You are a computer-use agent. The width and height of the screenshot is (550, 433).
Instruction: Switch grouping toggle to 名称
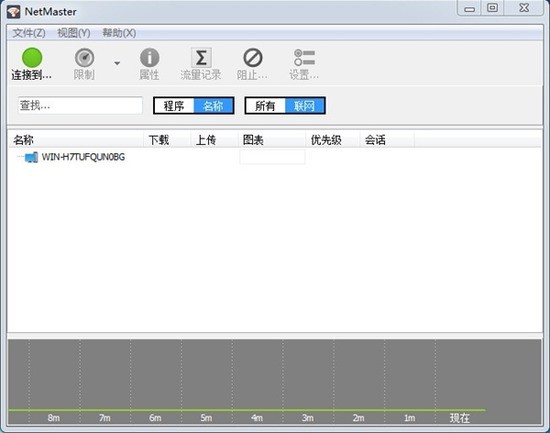coord(213,106)
